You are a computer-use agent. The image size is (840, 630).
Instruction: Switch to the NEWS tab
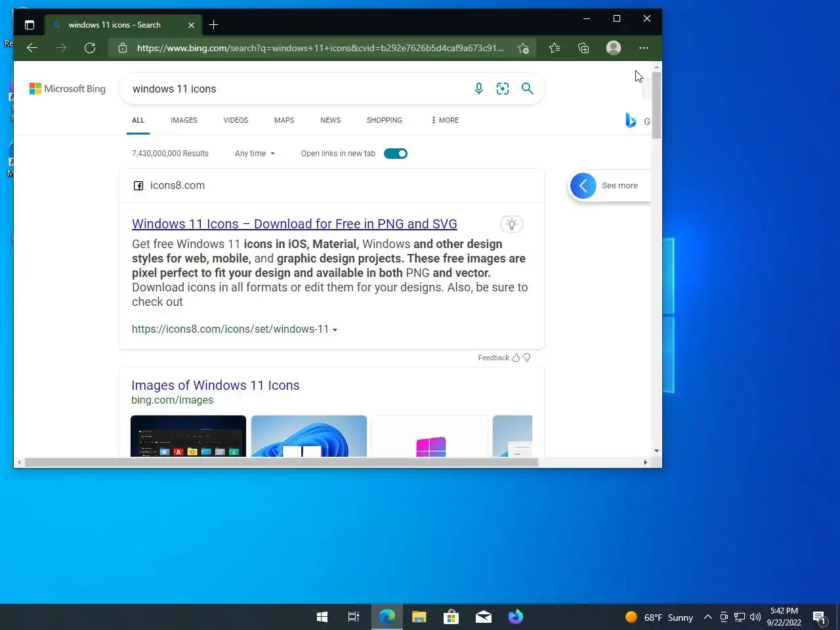pyautogui.click(x=330, y=120)
